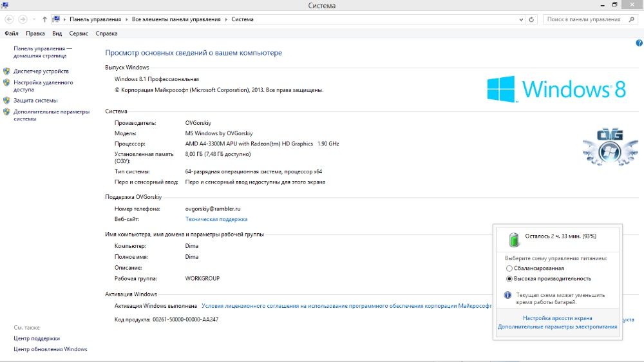Open Панель управления домашняя страница link
The width and height of the screenshot is (644, 362).
[x=43, y=52]
